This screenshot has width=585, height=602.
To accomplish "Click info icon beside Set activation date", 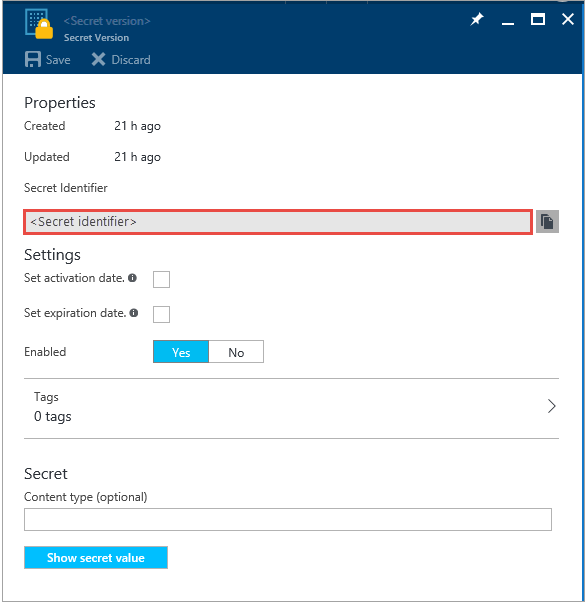I will [x=132, y=278].
